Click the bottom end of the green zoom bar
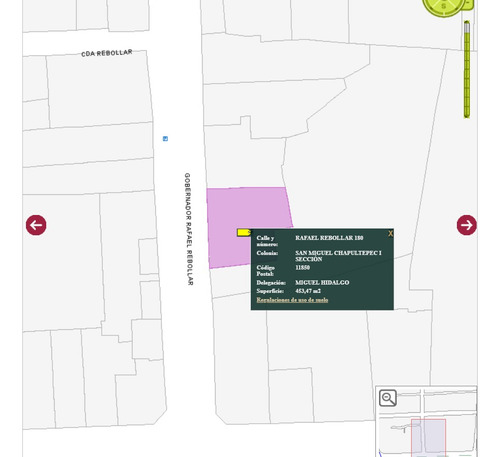Viewport: 500px width, 457px height. point(467,115)
